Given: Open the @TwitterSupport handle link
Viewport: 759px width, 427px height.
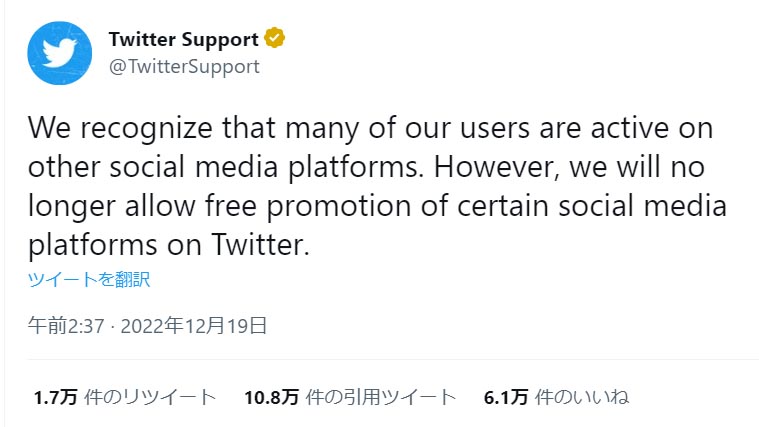Looking at the screenshot, I should click(183, 67).
